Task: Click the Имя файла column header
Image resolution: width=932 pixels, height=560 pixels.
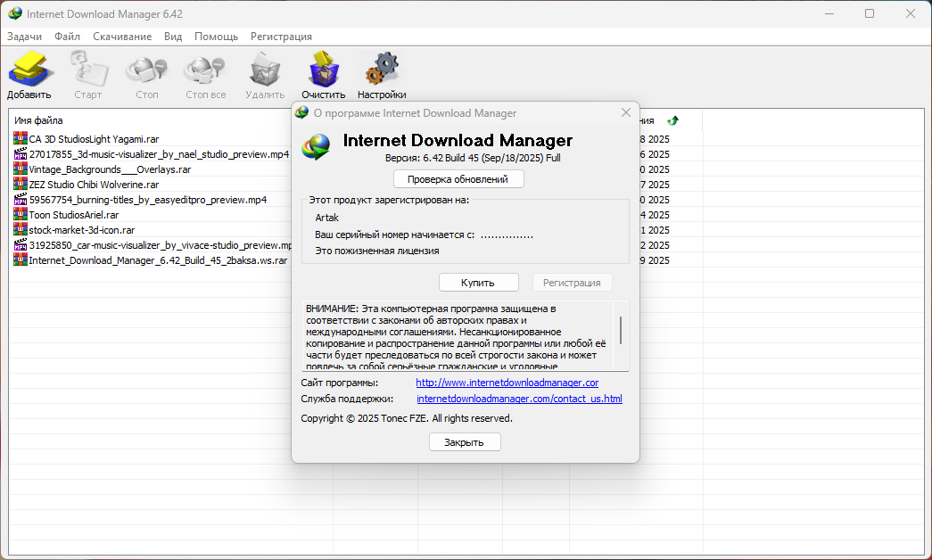Action: pyautogui.click(x=39, y=120)
